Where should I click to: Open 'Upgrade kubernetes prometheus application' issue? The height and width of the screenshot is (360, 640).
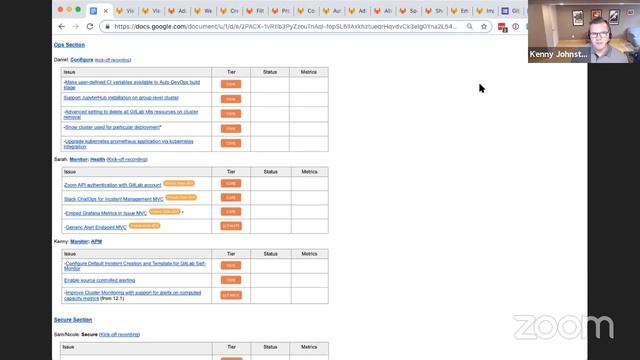click(129, 144)
